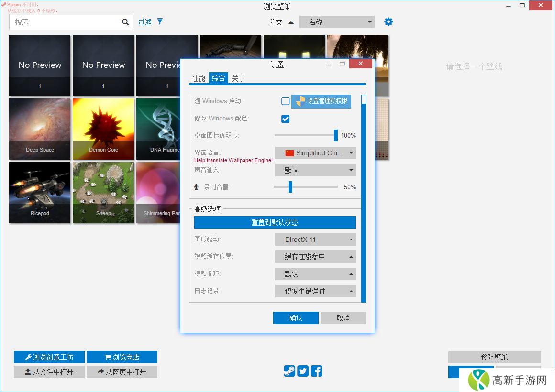Expand the log recording dropdown

click(x=315, y=291)
